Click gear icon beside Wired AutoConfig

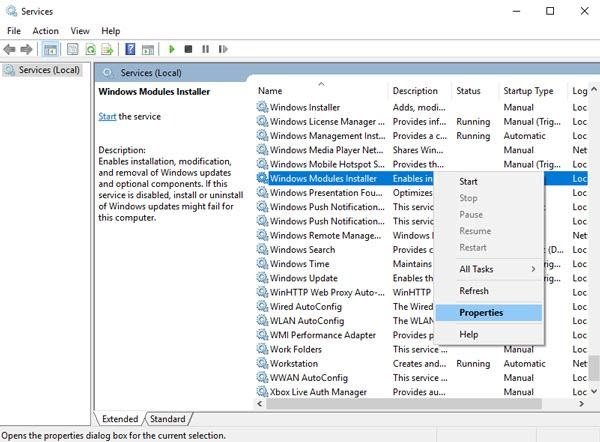tap(262, 307)
